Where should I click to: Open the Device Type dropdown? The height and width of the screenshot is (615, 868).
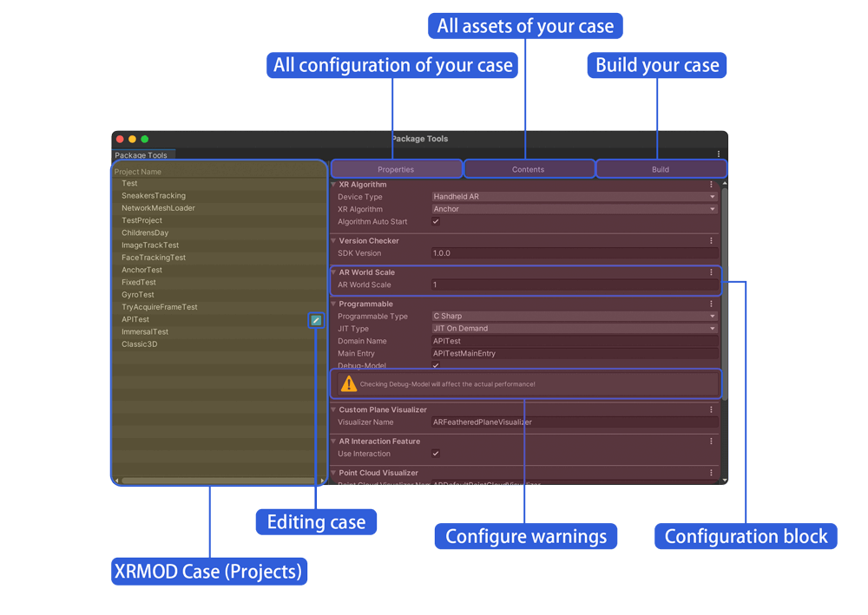click(575, 196)
